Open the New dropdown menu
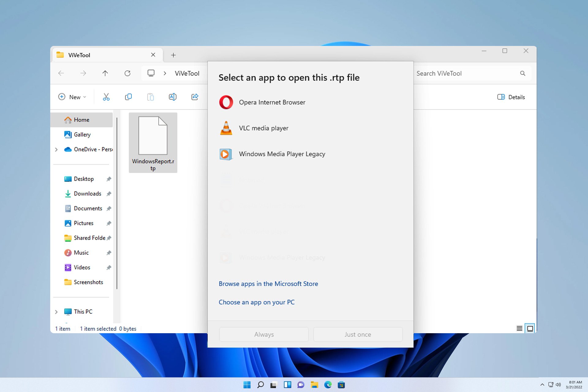 pos(72,97)
